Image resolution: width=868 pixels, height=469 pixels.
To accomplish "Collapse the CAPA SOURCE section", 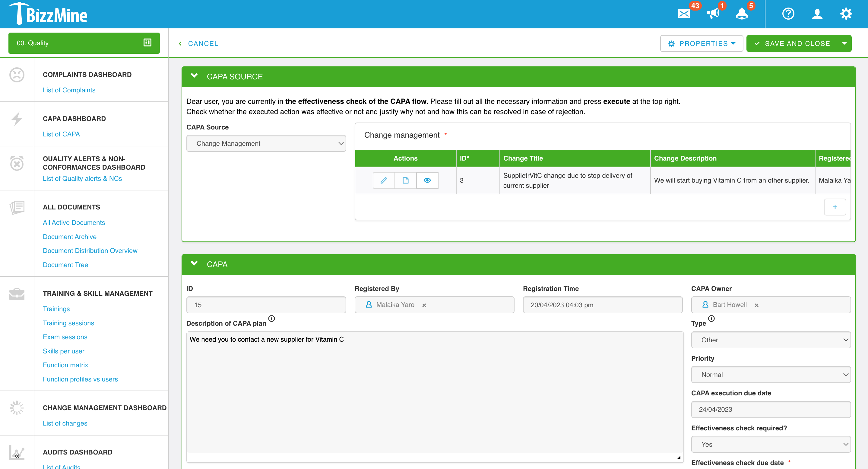I will click(194, 76).
